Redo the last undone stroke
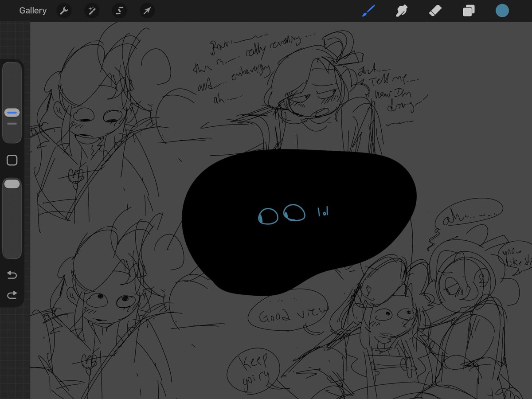532x399 pixels. (x=12, y=295)
